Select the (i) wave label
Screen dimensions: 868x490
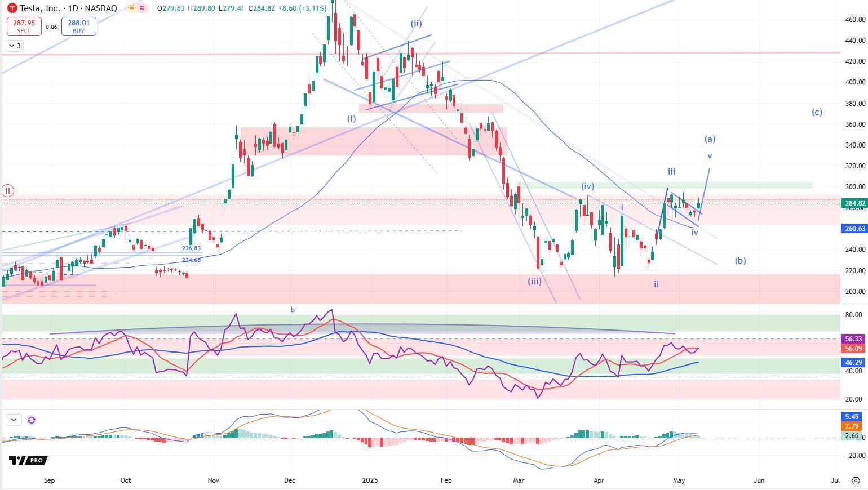(351, 119)
